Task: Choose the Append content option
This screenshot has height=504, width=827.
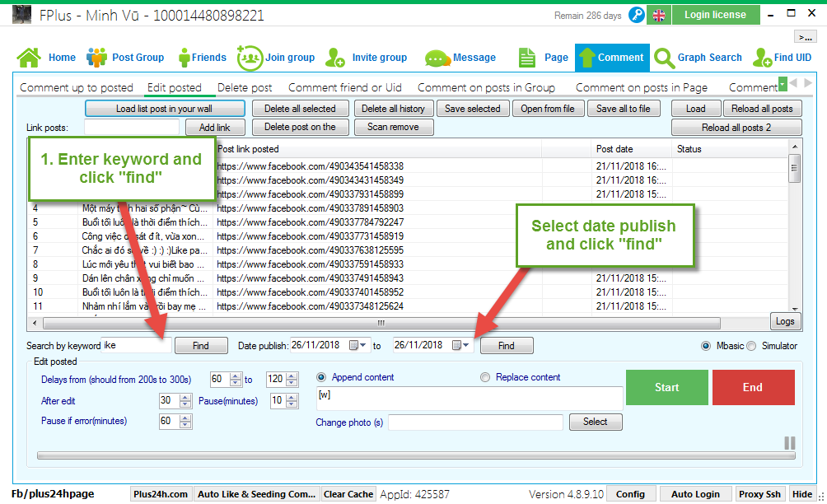Action: coord(321,377)
